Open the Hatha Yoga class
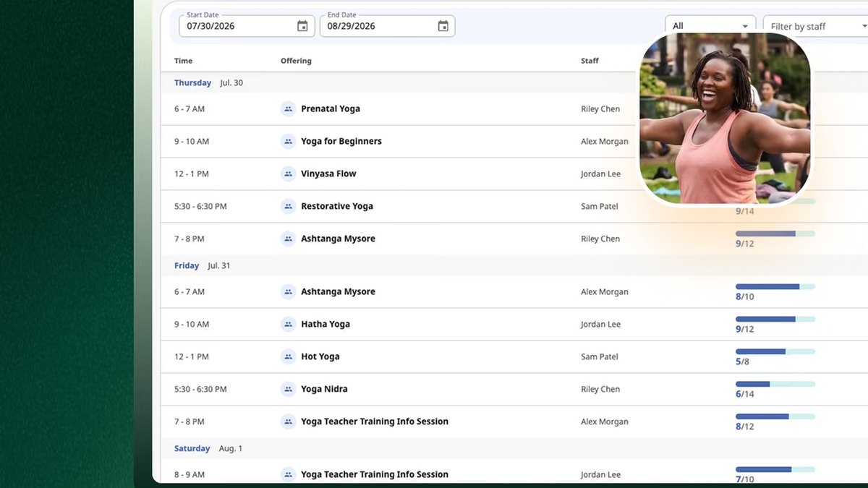Viewport: 868px width, 488px height. (x=325, y=325)
